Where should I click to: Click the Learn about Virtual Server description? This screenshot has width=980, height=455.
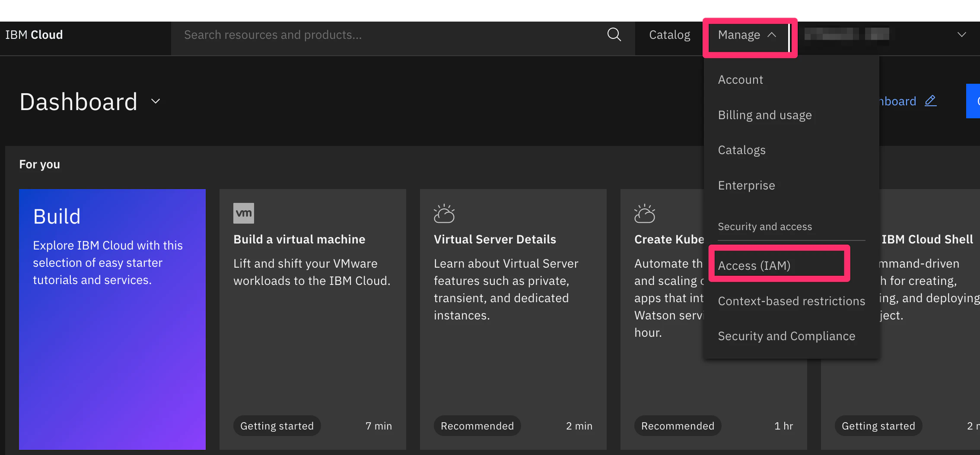pyautogui.click(x=506, y=289)
